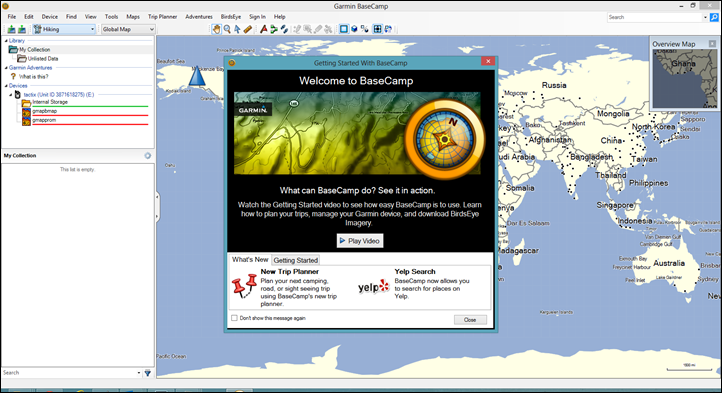Open the Trip Planner menu

pyautogui.click(x=162, y=17)
